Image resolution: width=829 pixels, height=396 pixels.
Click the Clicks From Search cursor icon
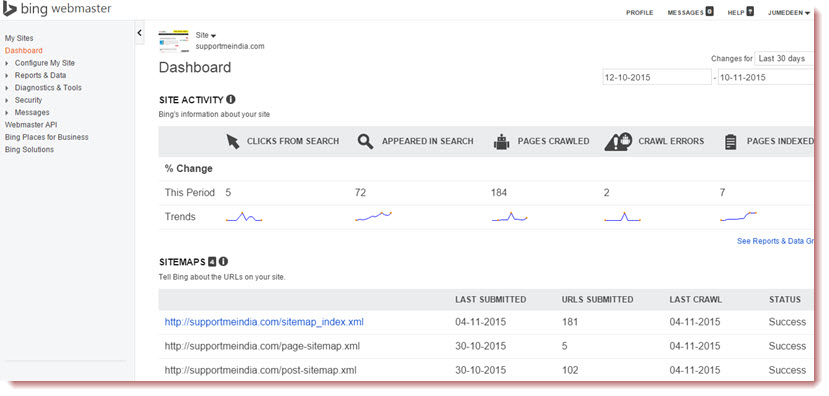click(x=233, y=141)
